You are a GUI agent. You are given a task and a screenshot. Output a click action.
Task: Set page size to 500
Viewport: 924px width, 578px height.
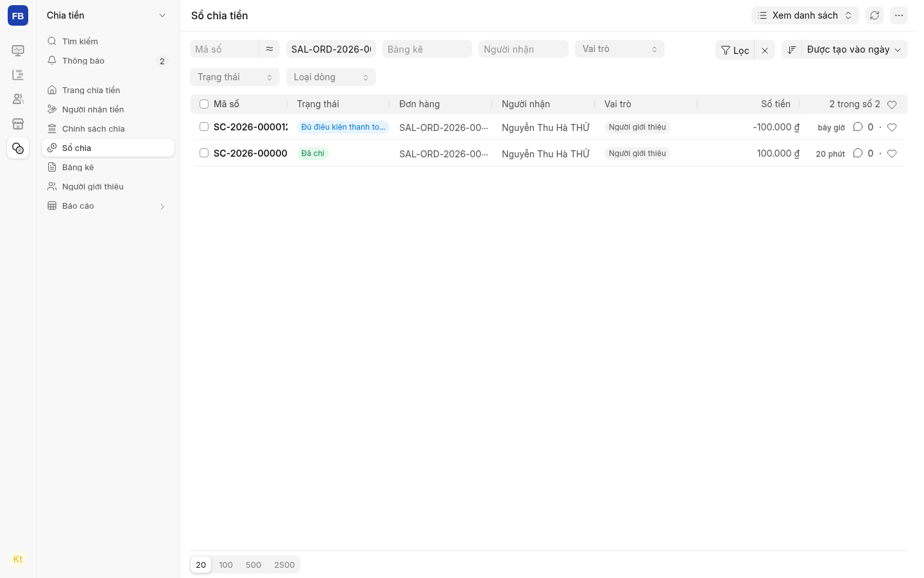(253, 565)
